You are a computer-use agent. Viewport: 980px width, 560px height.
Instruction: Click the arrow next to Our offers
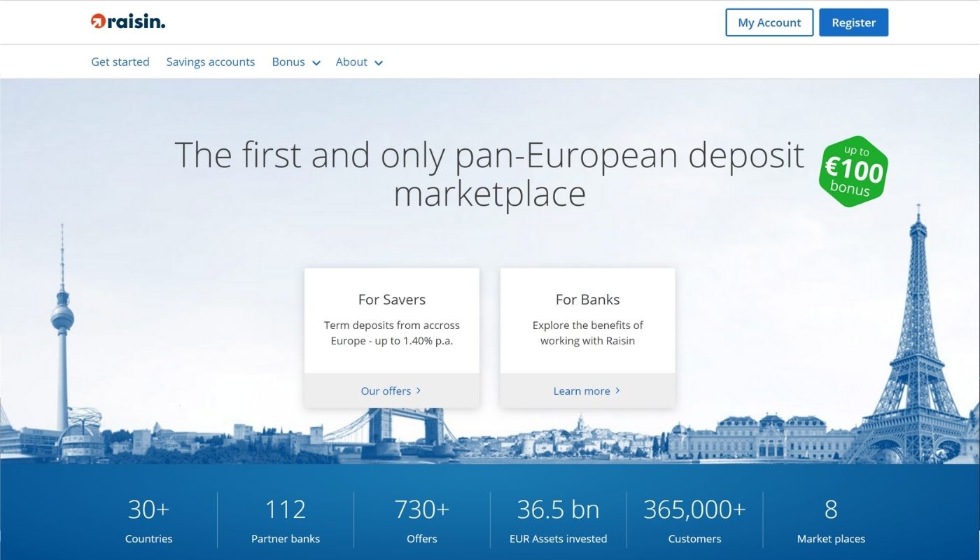(419, 391)
